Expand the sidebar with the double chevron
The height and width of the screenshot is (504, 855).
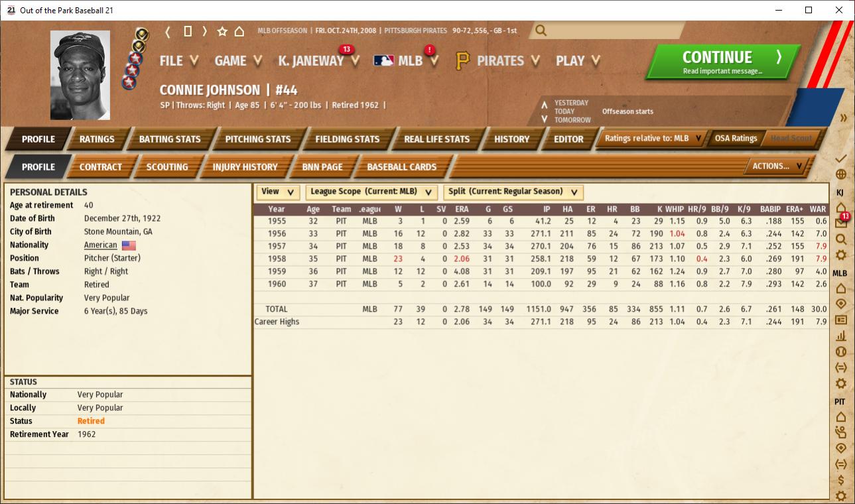click(843, 118)
